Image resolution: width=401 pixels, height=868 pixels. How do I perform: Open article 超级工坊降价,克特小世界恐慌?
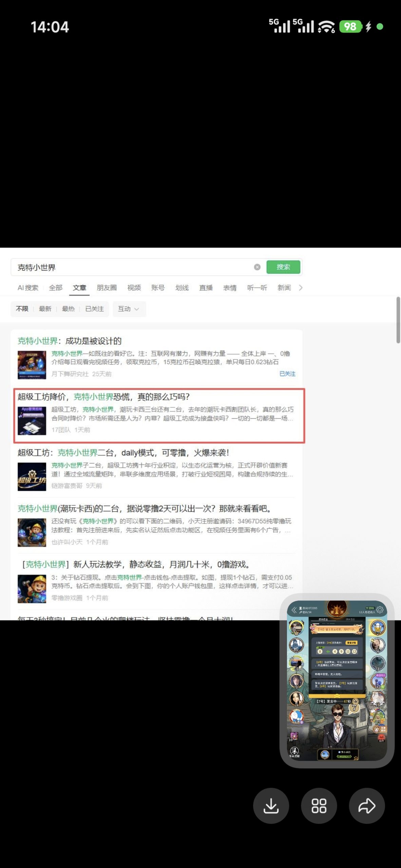103,397
